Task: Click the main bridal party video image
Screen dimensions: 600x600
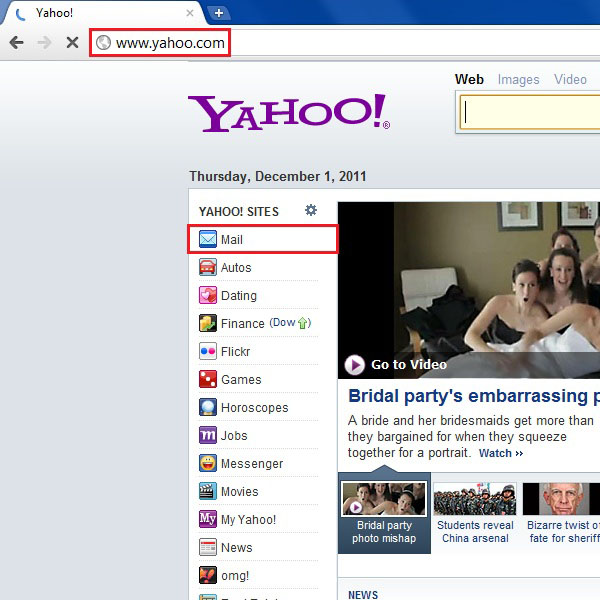Action: [x=469, y=290]
